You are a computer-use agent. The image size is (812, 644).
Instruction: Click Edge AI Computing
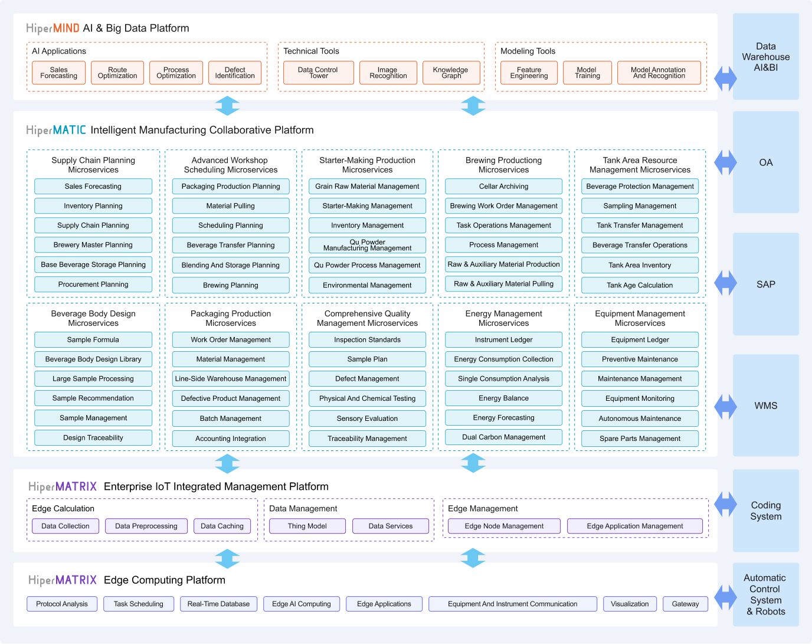coord(302,604)
